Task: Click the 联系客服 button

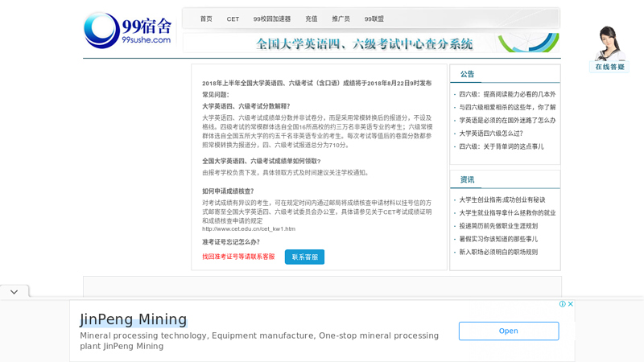Action: pos(305,257)
